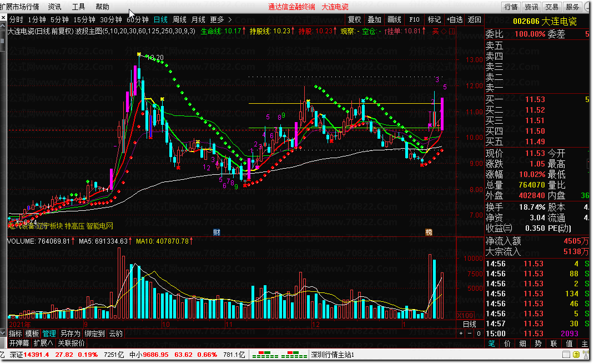Viewport: 594px width, 364px height.
Task: Switch to 分时 intraday chart
Action: tap(16, 19)
